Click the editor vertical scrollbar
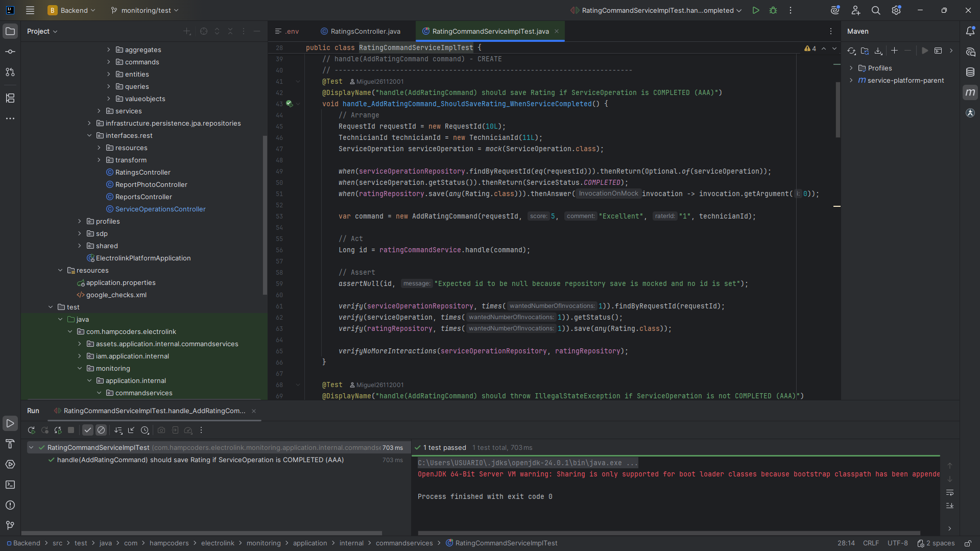The height and width of the screenshot is (551, 980). [x=838, y=110]
